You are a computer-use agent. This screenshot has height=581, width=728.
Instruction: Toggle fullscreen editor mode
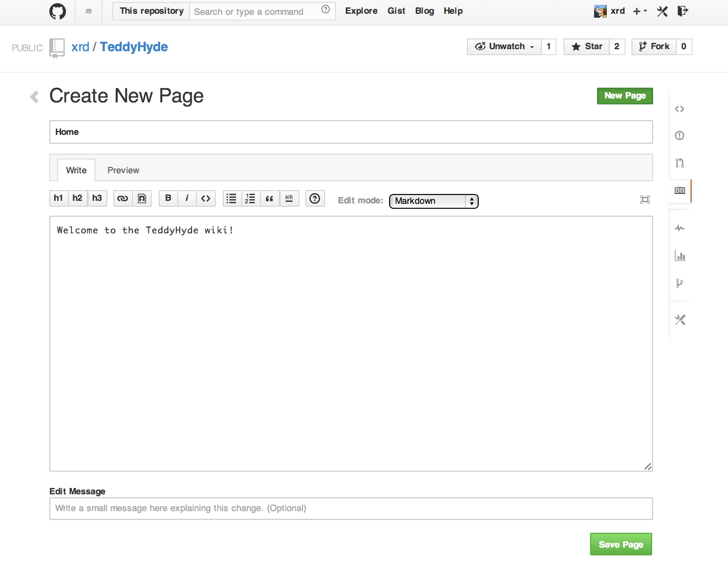(x=645, y=199)
